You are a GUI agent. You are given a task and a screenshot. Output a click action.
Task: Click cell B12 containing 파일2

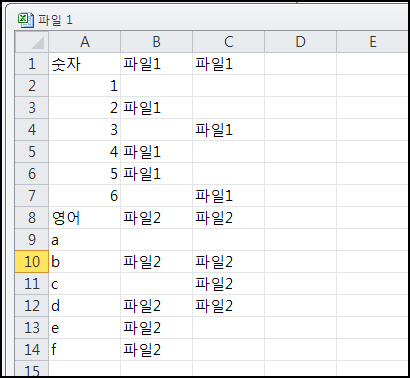(156, 306)
